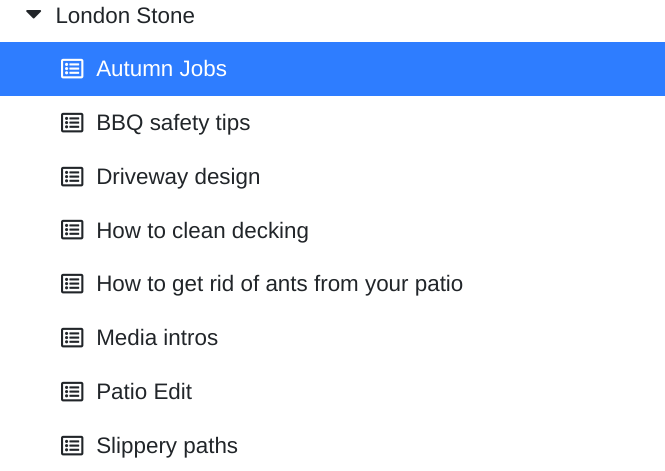Click the How to clean decking icon
Image resolution: width=665 pixels, height=471 pixels.
[x=72, y=231]
